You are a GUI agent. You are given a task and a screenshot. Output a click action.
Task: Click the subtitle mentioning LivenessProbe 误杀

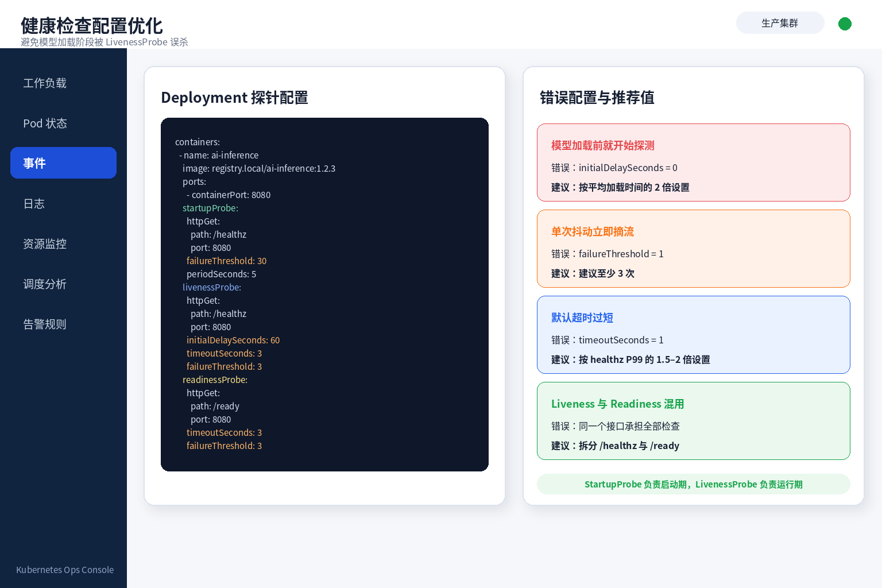(x=105, y=42)
